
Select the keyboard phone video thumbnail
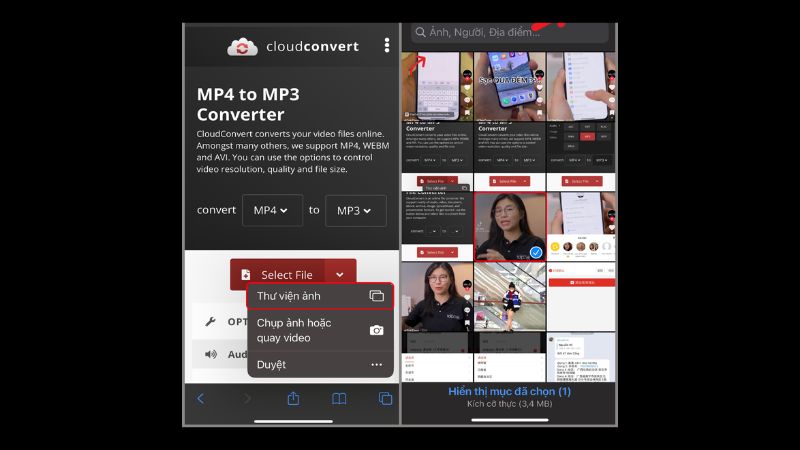[437, 86]
